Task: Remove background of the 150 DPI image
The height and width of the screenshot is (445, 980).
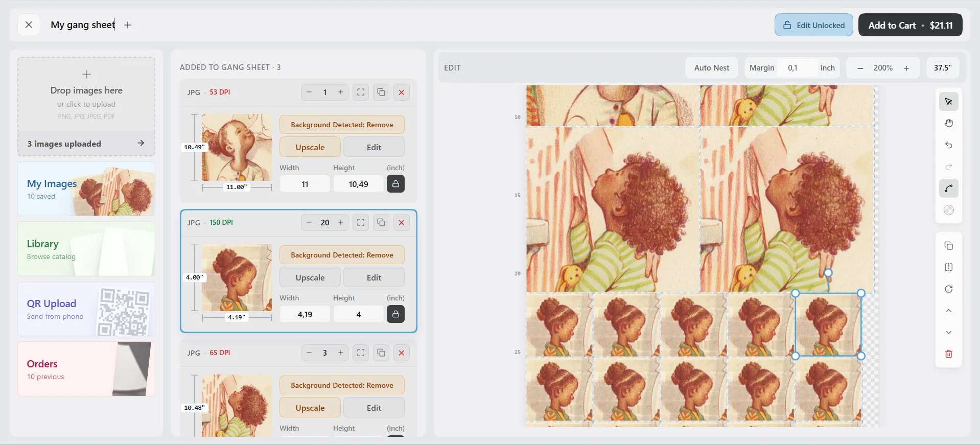Action: coord(342,255)
